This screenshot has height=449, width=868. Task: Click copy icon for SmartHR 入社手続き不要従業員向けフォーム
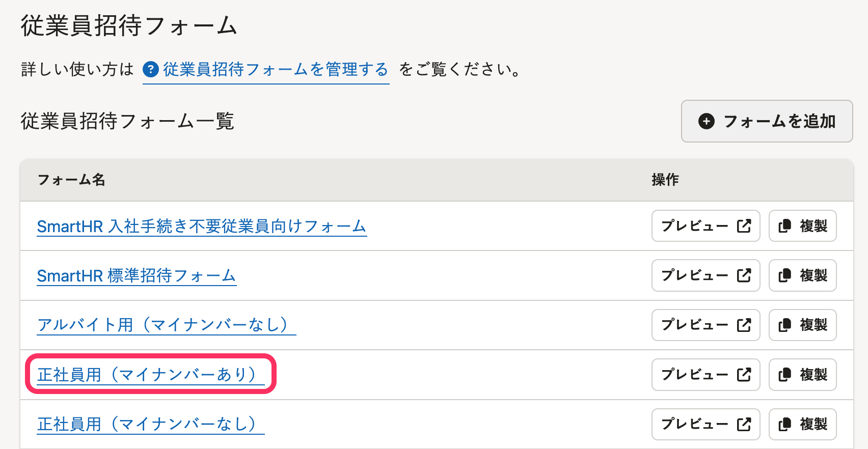pos(784,226)
